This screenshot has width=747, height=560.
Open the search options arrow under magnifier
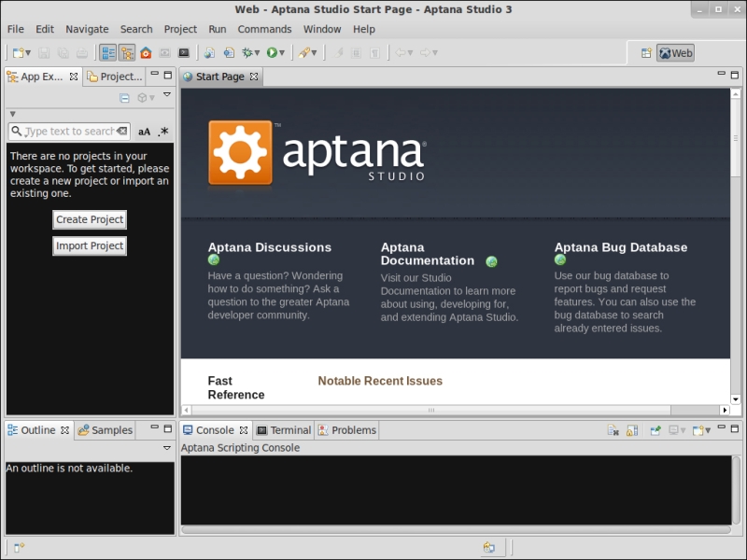[x=25, y=134]
